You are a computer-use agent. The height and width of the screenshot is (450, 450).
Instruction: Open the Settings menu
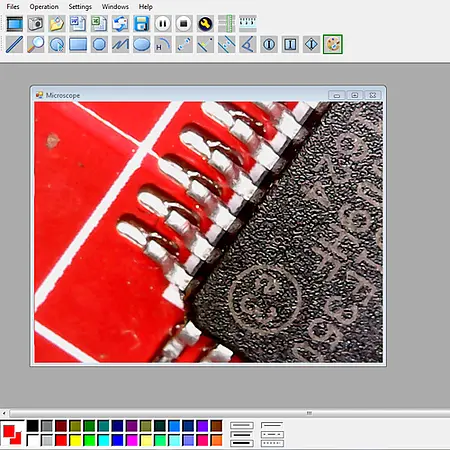coord(80,7)
